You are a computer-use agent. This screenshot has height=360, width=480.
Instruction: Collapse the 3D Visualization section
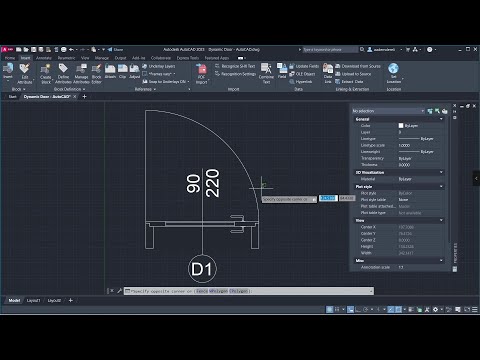(x=441, y=172)
